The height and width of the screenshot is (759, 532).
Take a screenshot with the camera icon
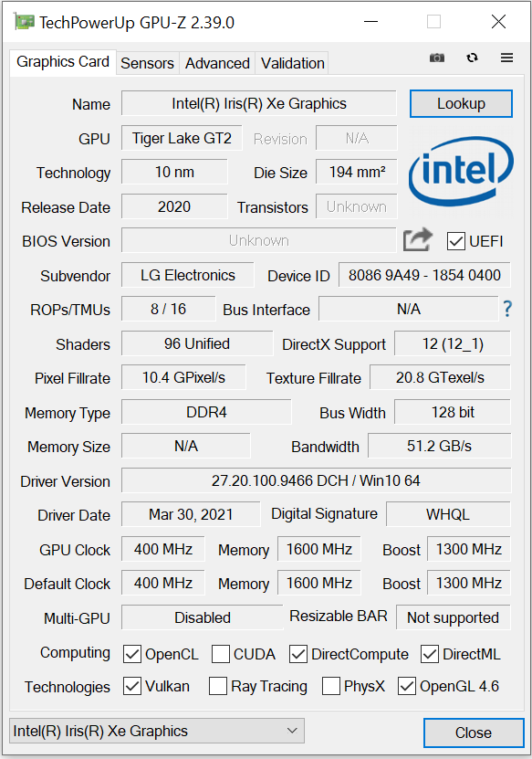pyautogui.click(x=437, y=58)
